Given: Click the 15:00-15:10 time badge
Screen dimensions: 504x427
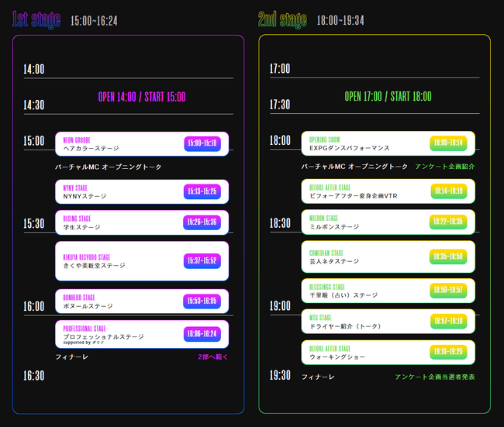Looking at the screenshot, I should (202, 143).
